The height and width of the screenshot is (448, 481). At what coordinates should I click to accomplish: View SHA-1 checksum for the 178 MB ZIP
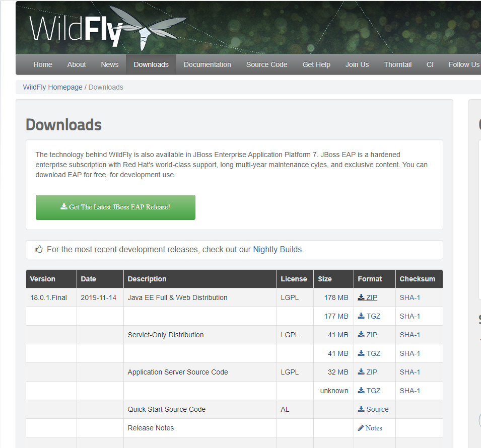(408, 297)
